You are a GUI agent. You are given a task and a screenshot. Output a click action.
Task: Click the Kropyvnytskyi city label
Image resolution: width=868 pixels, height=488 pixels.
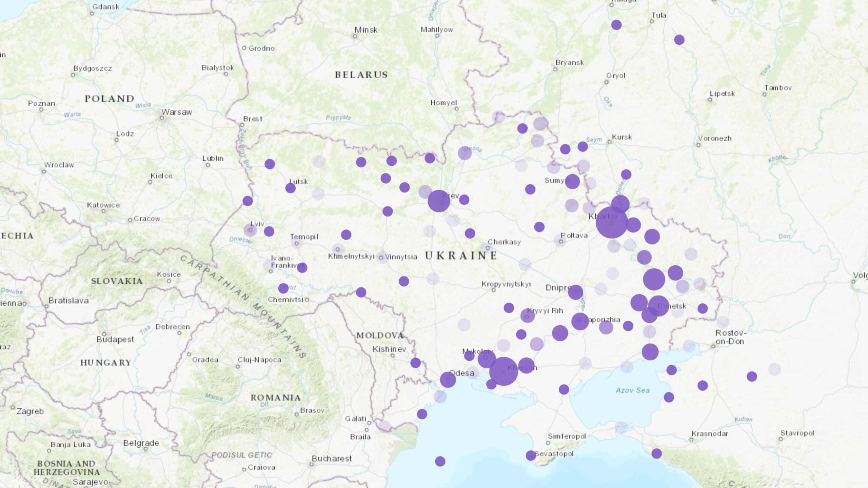click(506, 284)
